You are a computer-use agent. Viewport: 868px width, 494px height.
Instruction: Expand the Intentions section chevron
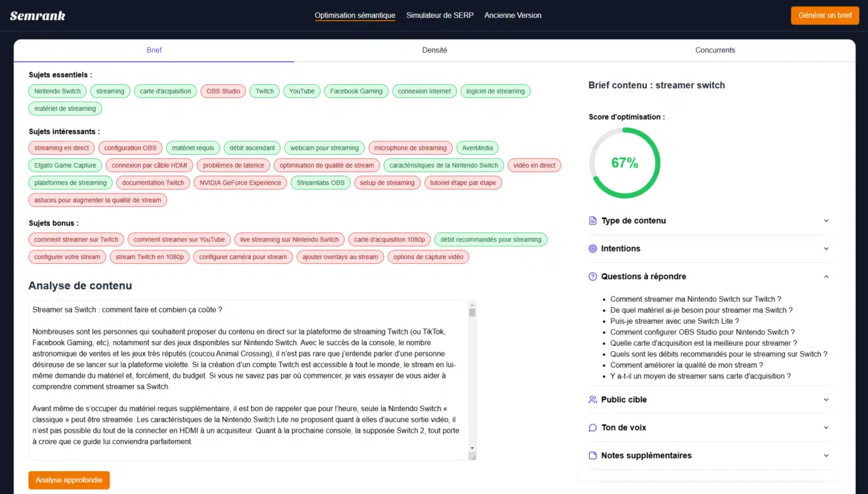tap(826, 248)
